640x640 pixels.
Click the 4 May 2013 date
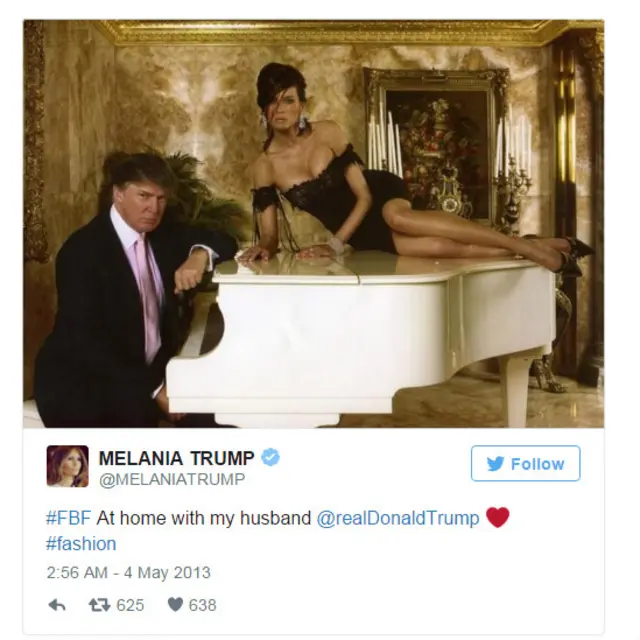[167, 572]
